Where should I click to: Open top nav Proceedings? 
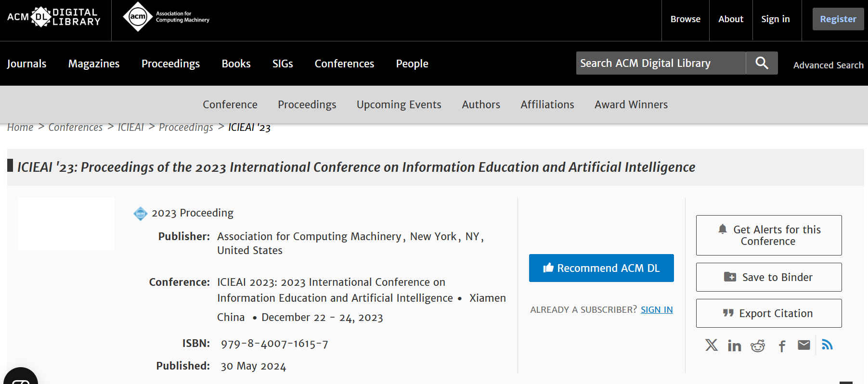pos(170,64)
